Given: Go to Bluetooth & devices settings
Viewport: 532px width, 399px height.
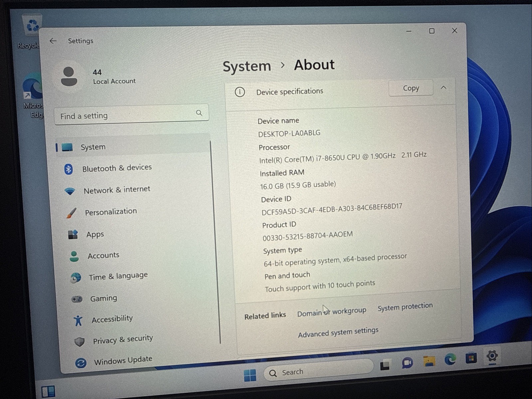Looking at the screenshot, I should pos(117,168).
